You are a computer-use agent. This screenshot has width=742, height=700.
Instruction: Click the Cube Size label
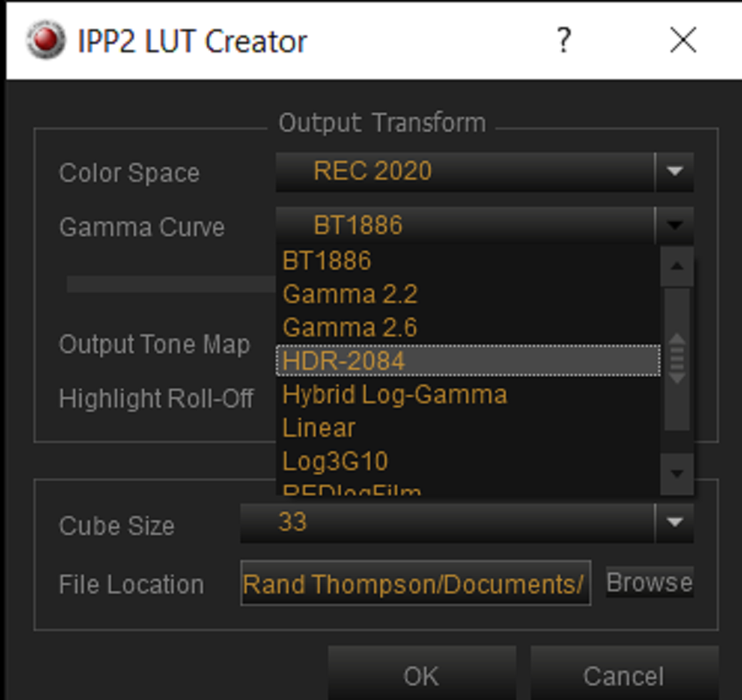point(116,526)
